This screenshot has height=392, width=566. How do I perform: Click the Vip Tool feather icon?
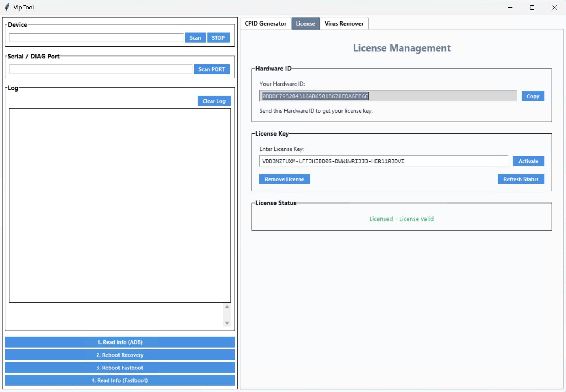pos(7,7)
